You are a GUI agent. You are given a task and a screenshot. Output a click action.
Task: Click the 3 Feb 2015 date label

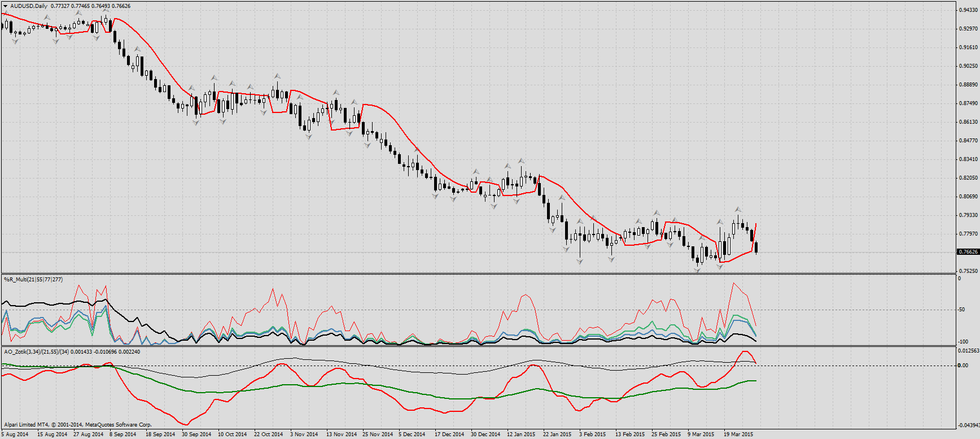tap(592, 434)
